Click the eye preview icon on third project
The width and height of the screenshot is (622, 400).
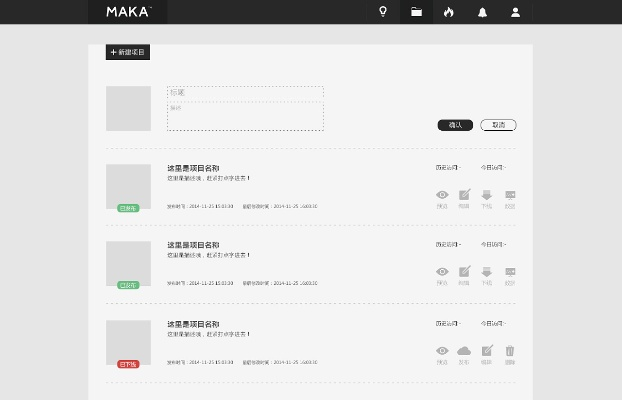442,351
